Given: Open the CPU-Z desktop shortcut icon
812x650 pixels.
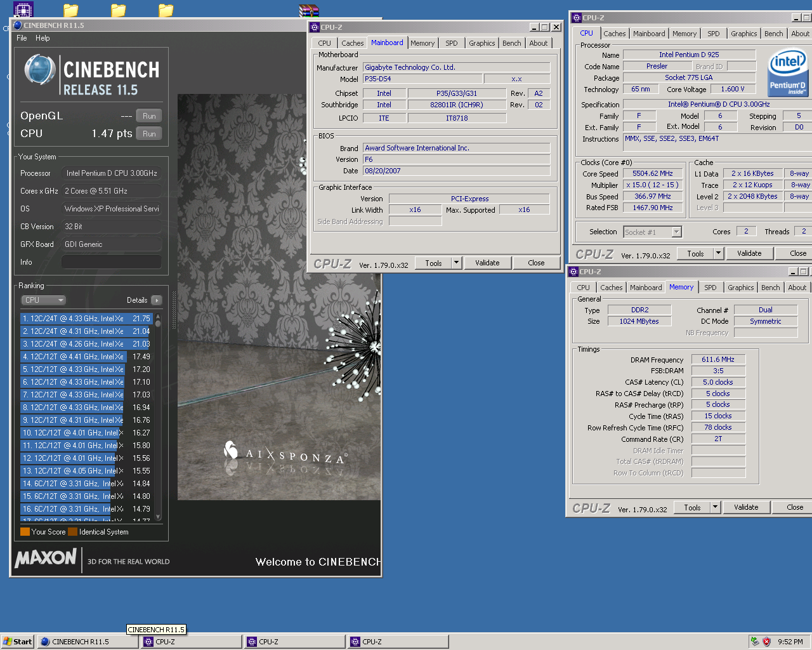Looking at the screenshot, I should [x=23, y=10].
